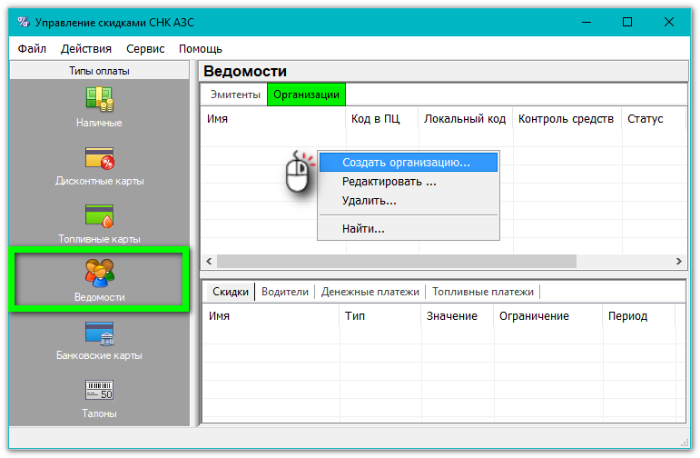Switch to the Эмитенты tab
This screenshot has height=458, width=700.
point(233,95)
